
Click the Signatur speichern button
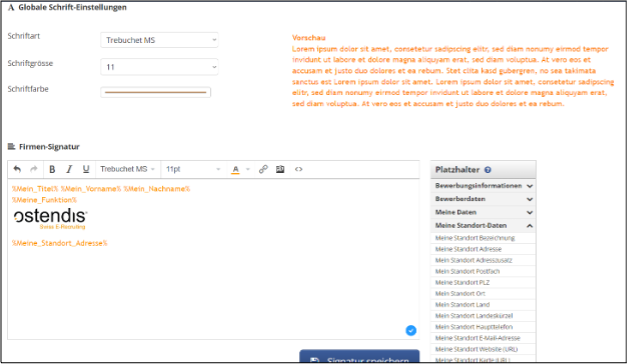coord(359,357)
